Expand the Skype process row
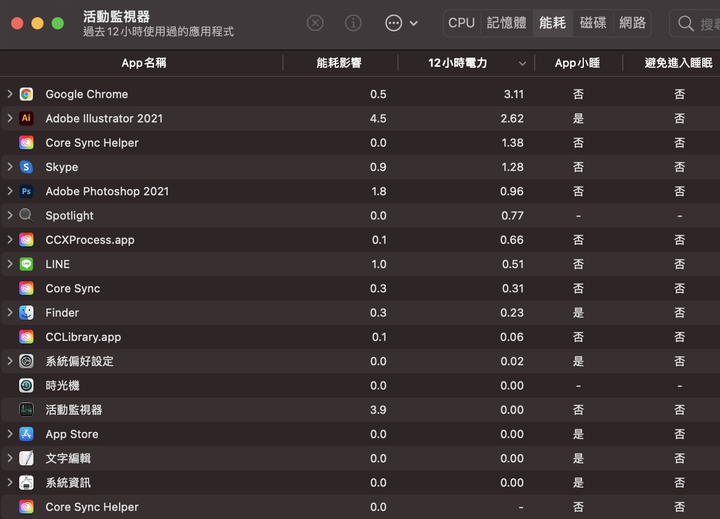 click(10, 167)
